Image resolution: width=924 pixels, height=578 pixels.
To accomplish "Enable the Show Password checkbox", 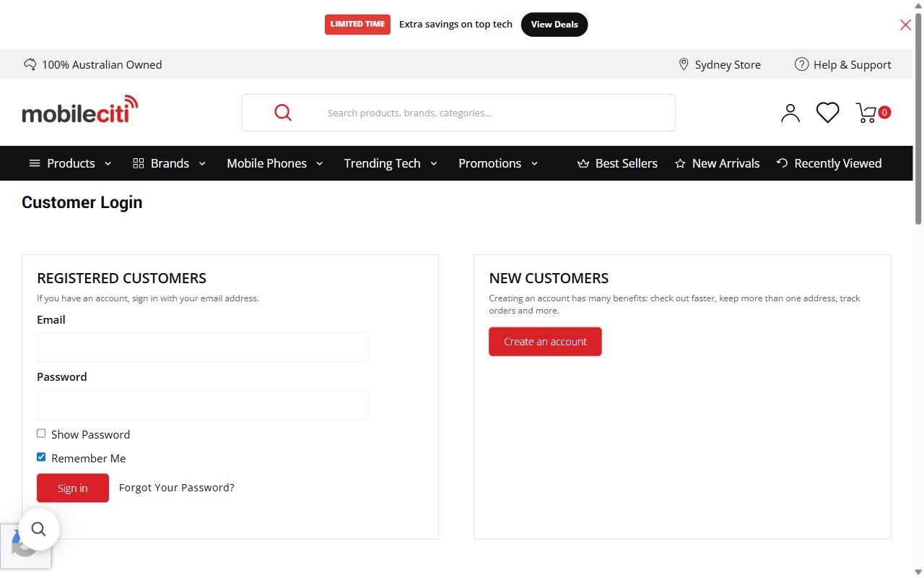I will (x=41, y=433).
